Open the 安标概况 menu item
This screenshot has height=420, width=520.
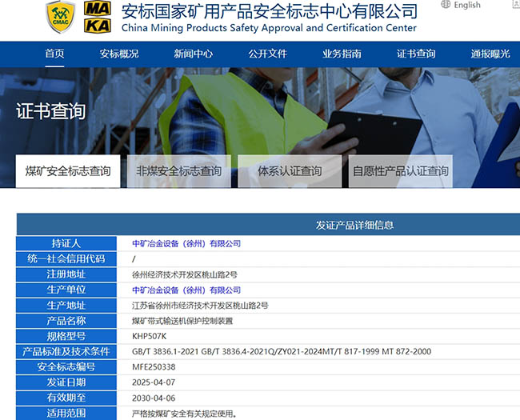[119, 54]
